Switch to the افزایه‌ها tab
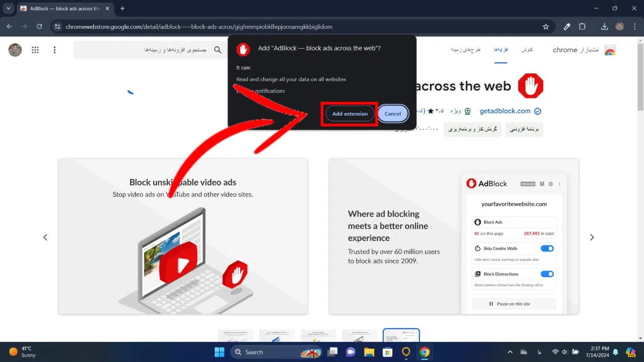 [x=500, y=50]
